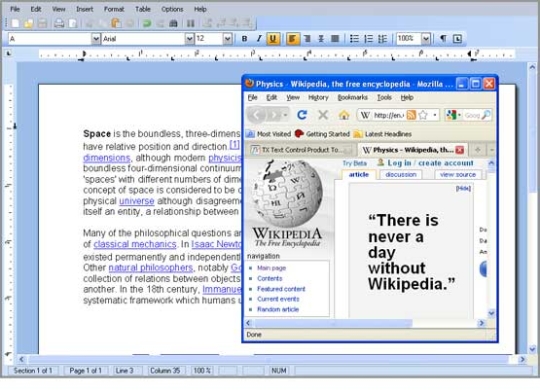Toggle Bold formatting

[245, 39]
